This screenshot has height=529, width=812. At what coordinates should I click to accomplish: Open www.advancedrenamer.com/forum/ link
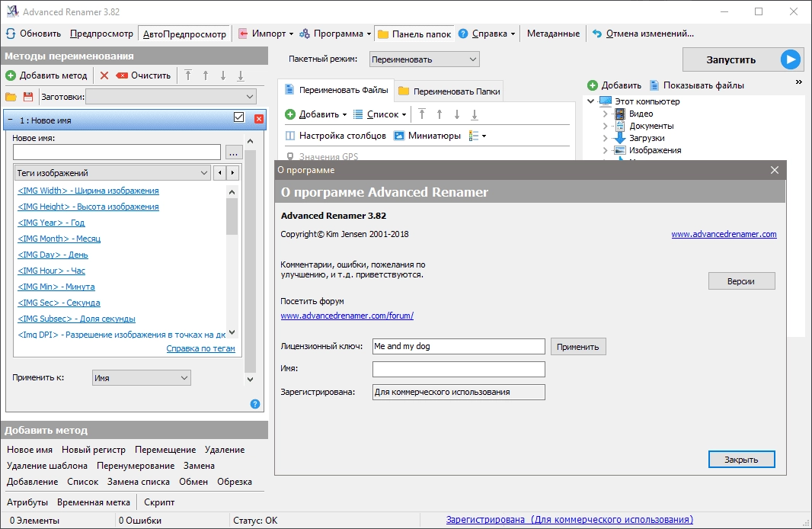click(347, 316)
